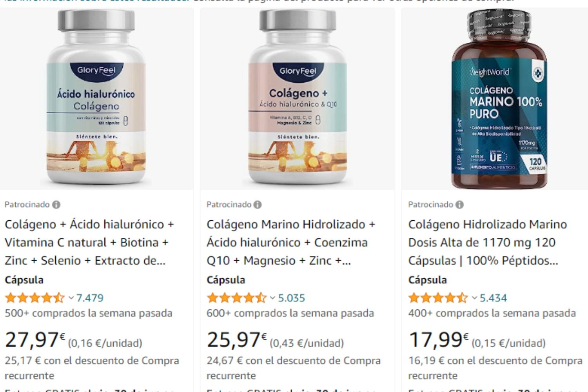Open title Colágeno Hidrolizado Marino Dosis Alta
588x392 pixels.
pos(488,242)
